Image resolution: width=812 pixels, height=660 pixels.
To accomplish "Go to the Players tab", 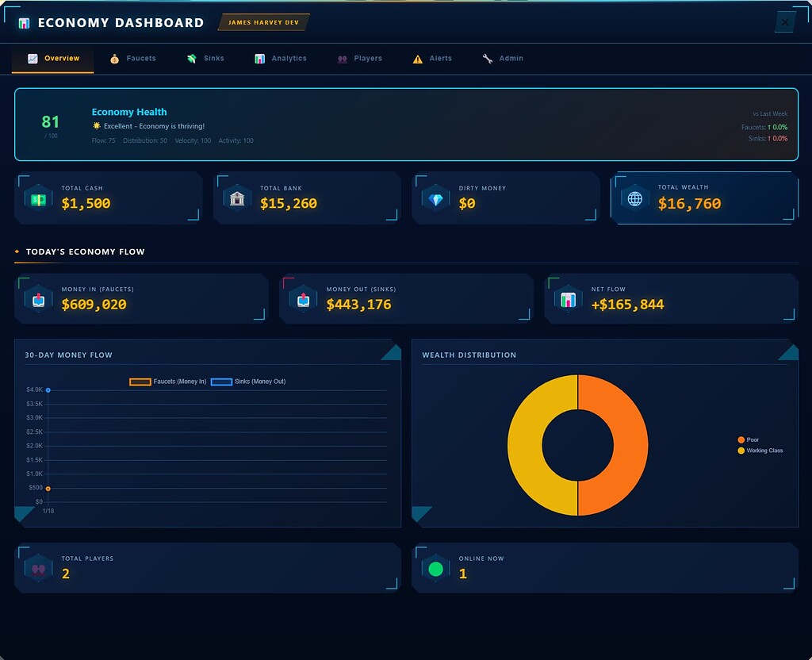I will click(x=360, y=59).
